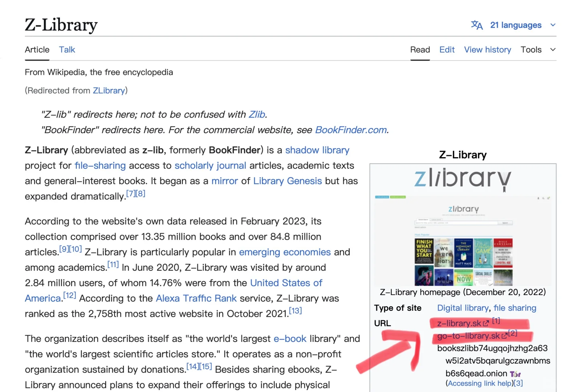Switch to the Article tab
566x392 pixels.
click(x=37, y=50)
